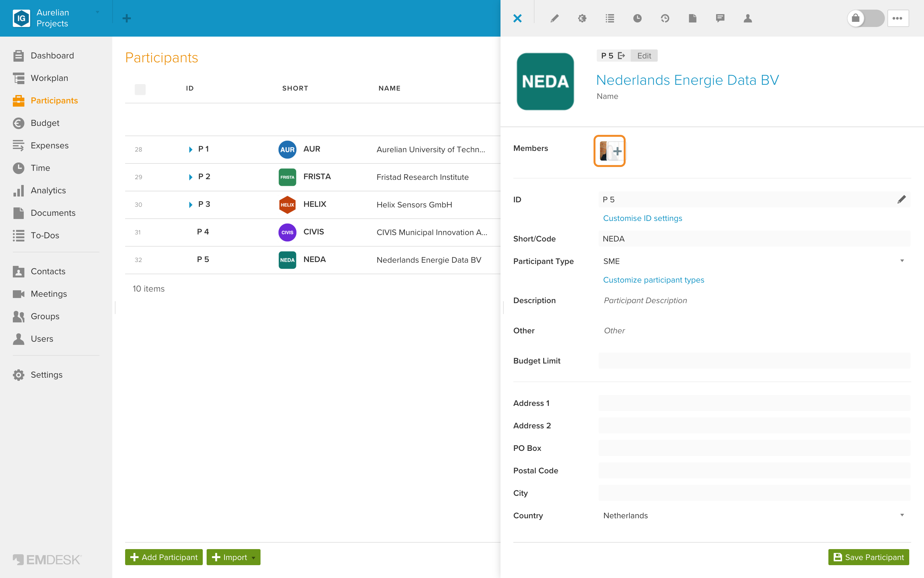Click the AUR participant logo
This screenshot has height=578, width=924.
click(x=287, y=149)
